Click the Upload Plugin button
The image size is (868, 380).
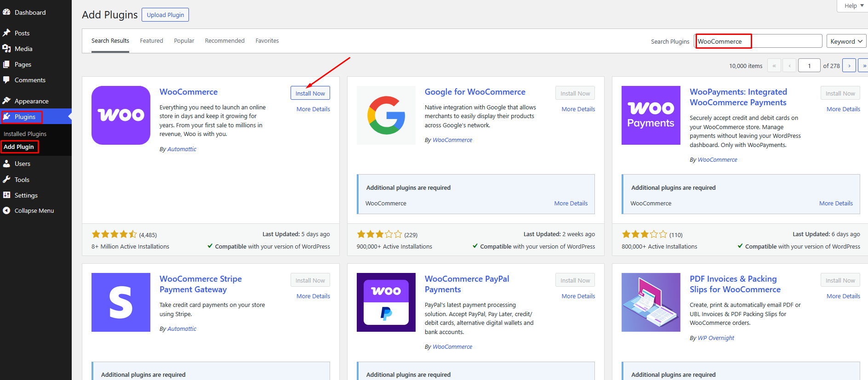[166, 15]
